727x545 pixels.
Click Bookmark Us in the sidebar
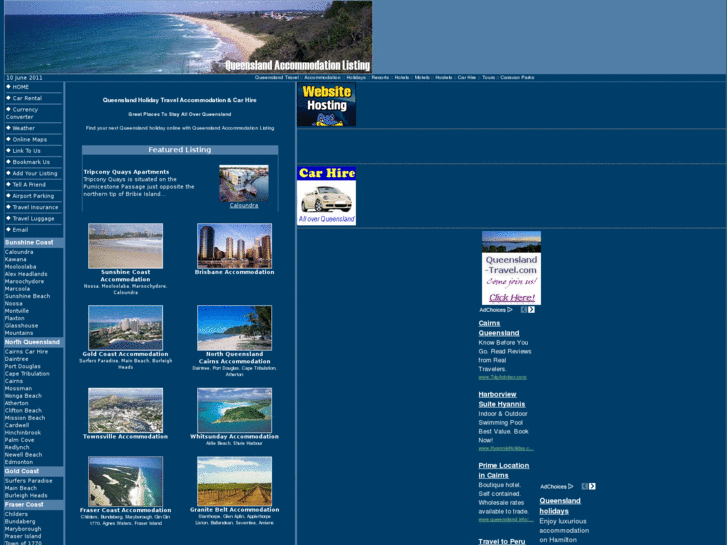tap(31, 162)
